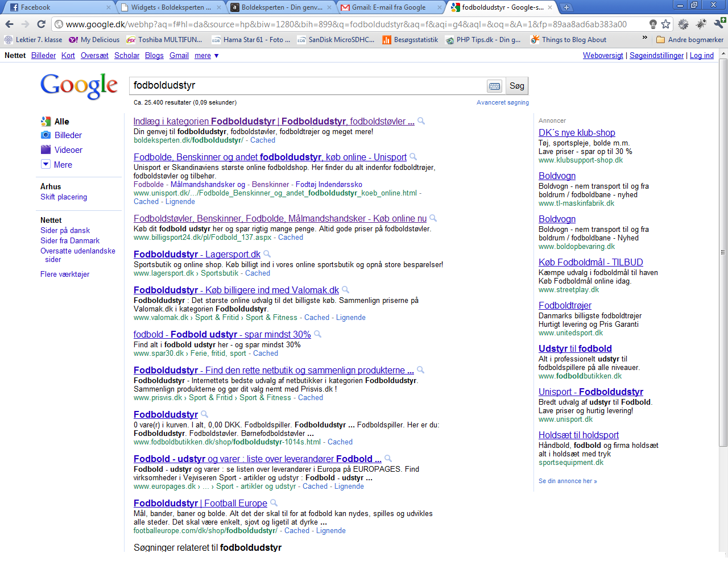
Task: Expand Flere værktøjer in the left sidebar
Action: coord(65,275)
